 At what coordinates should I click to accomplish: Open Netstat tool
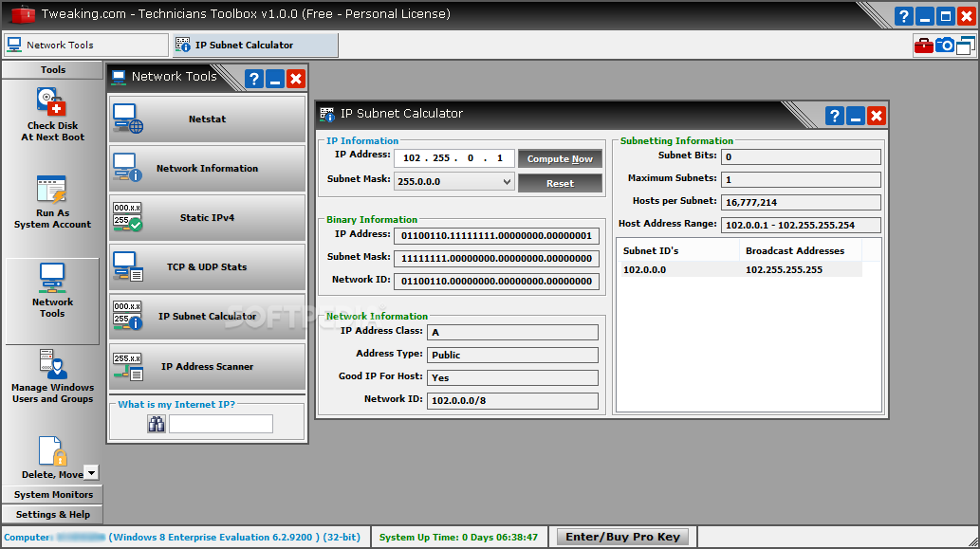(207, 119)
